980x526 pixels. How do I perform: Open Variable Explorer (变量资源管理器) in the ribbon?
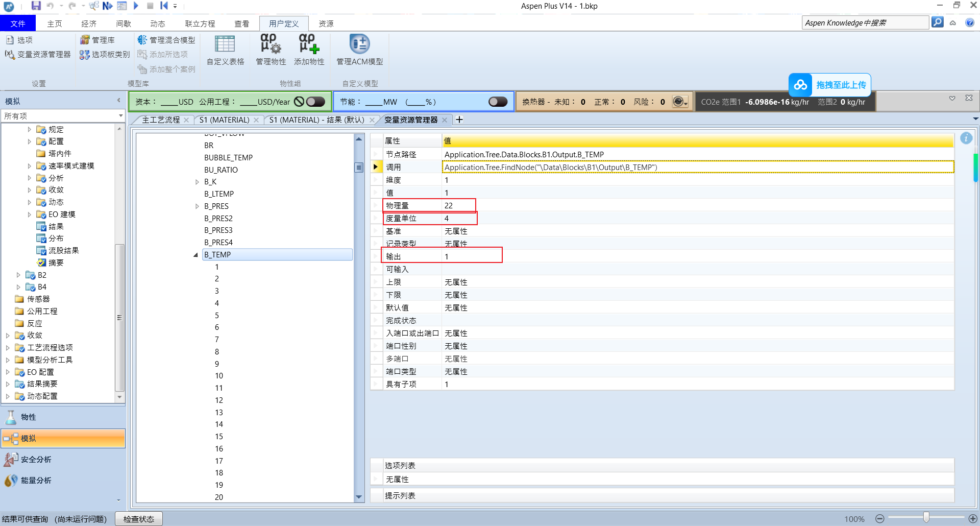coord(39,54)
